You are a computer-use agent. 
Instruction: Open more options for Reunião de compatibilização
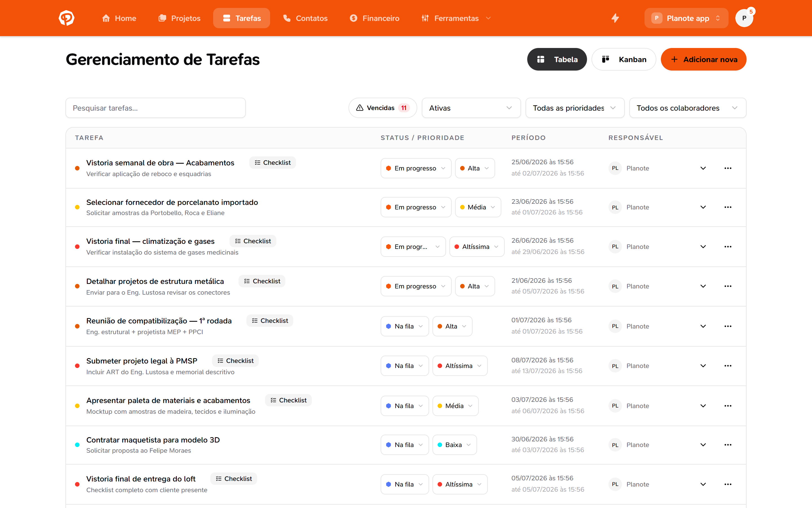tap(728, 326)
